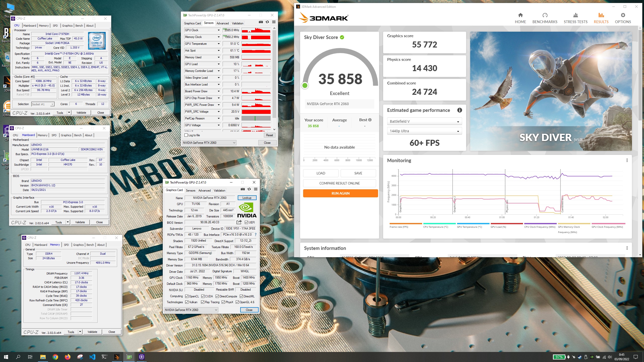Open Visual Studio Code from the taskbar
The width and height of the screenshot is (644, 362).
pos(92,357)
